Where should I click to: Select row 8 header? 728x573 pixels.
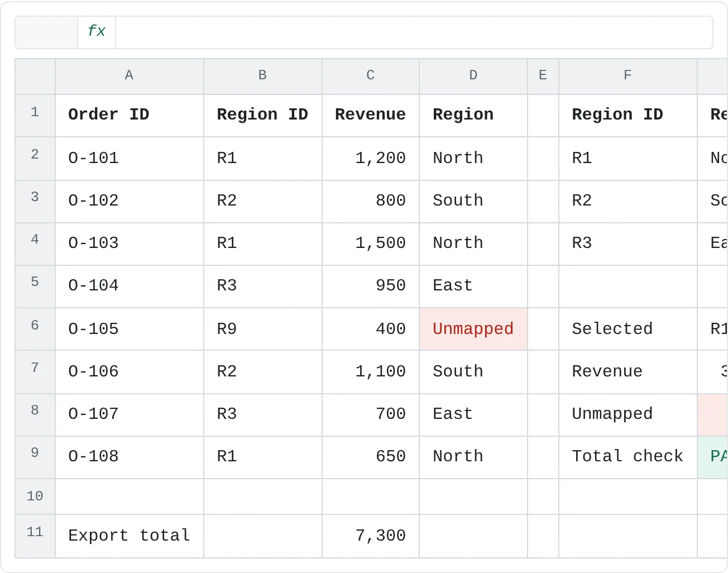(35, 414)
